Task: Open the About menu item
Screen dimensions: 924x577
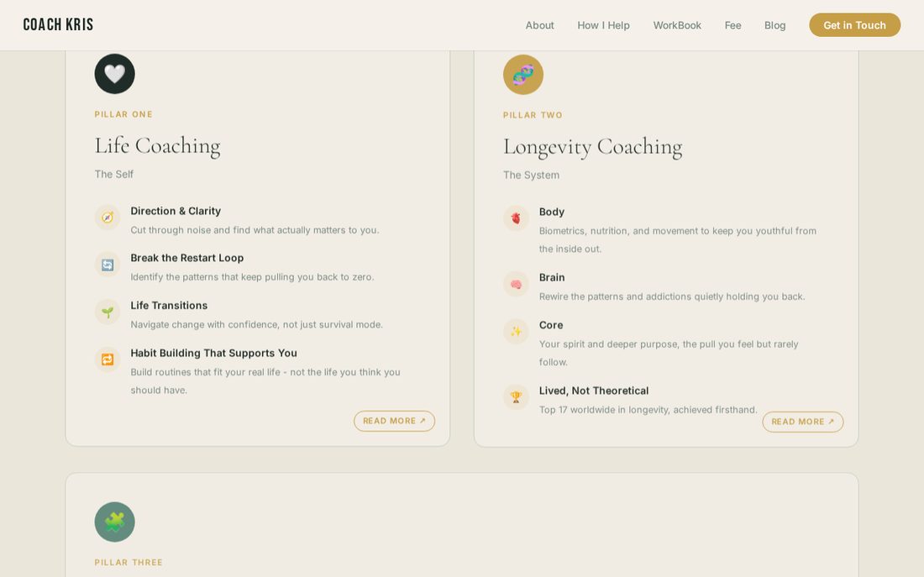Action: coord(540,25)
